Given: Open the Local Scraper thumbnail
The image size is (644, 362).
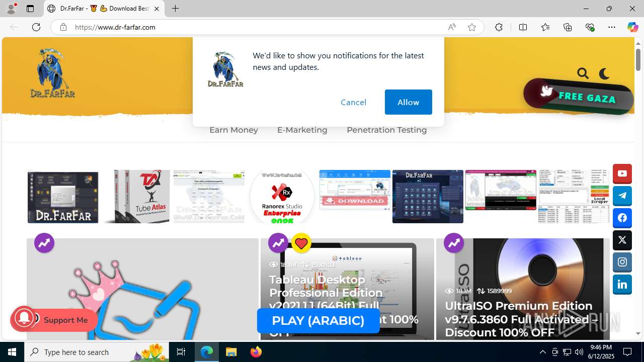Looking at the screenshot, I should pyautogui.click(x=574, y=197).
